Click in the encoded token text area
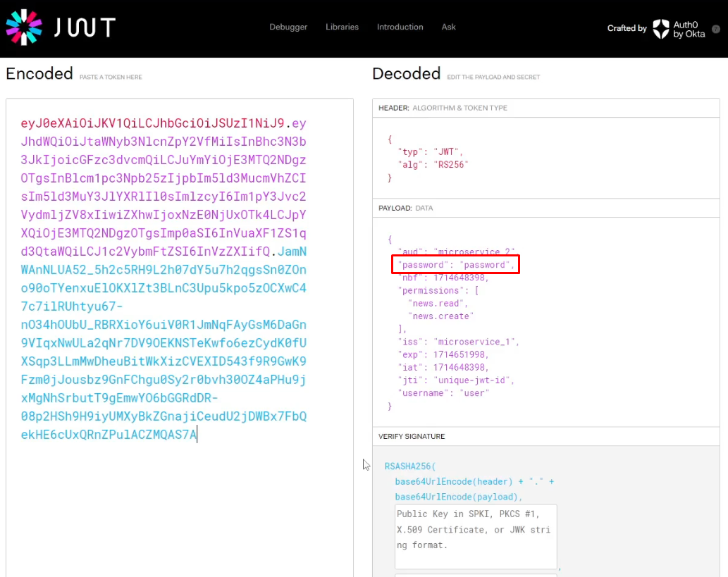The width and height of the screenshot is (728, 577). pyautogui.click(x=180, y=337)
